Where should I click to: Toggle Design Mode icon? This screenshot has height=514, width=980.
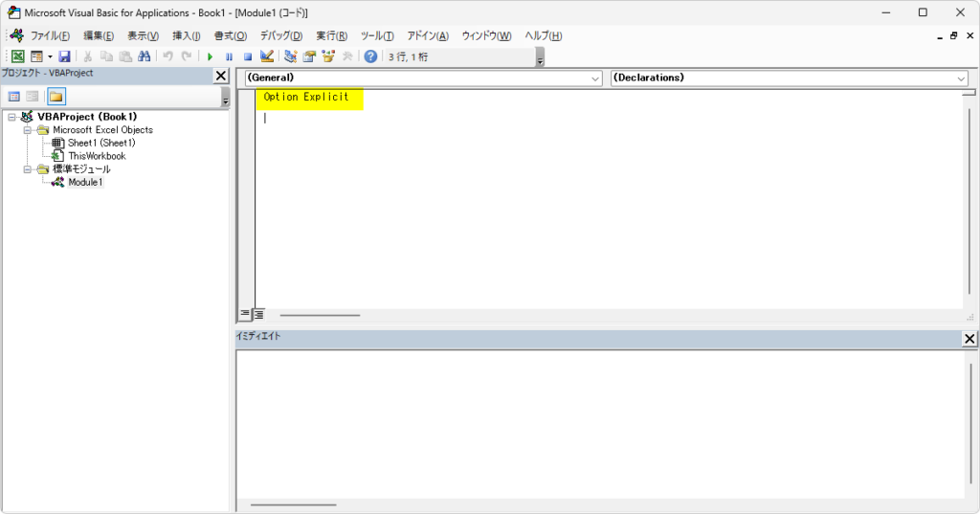267,56
